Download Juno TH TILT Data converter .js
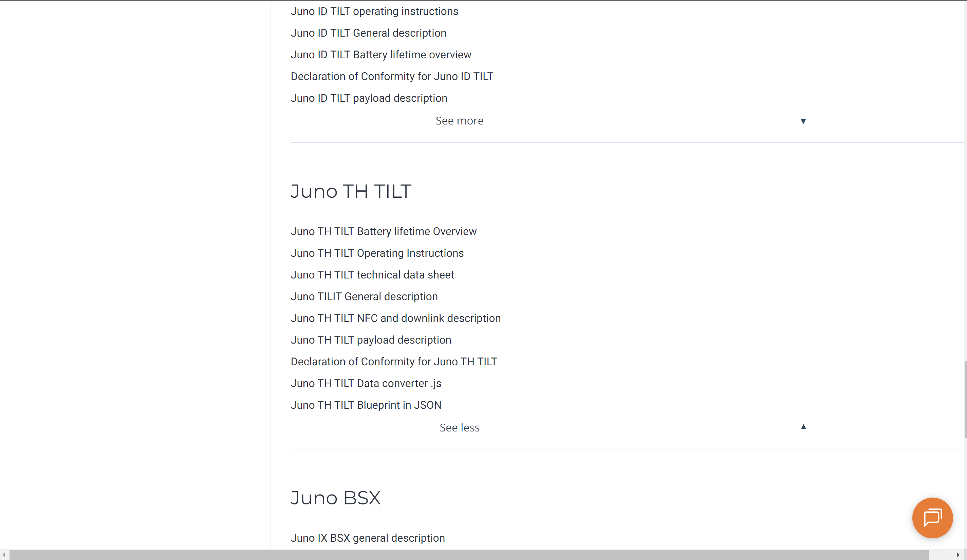967x560 pixels. (x=366, y=383)
